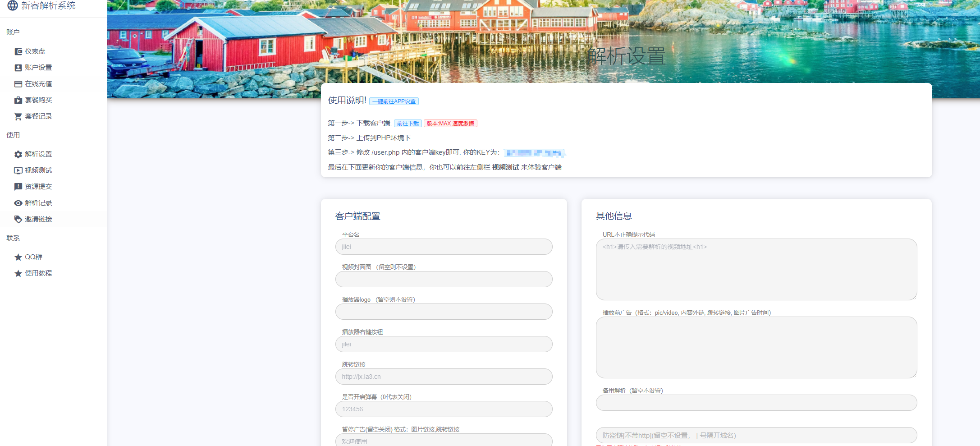Click the 平台名 input field
This screenshot has height=446, width=980.
[444, 247]
